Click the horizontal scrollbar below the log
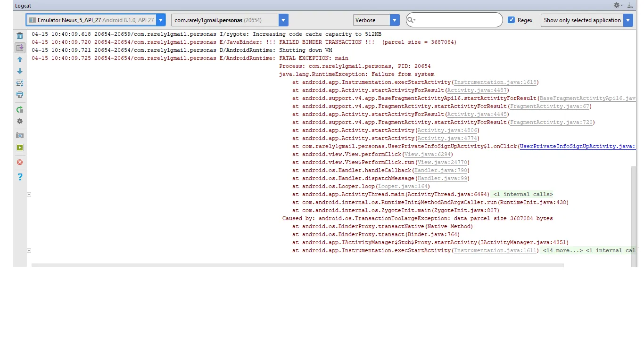 click(x=297, y=265)
